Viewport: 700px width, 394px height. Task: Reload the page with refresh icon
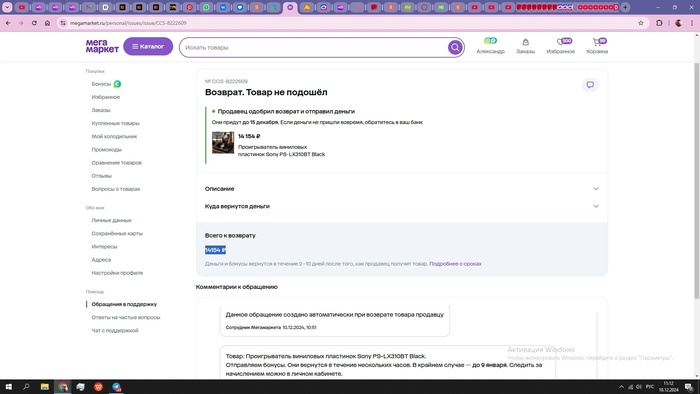[34, 23]
